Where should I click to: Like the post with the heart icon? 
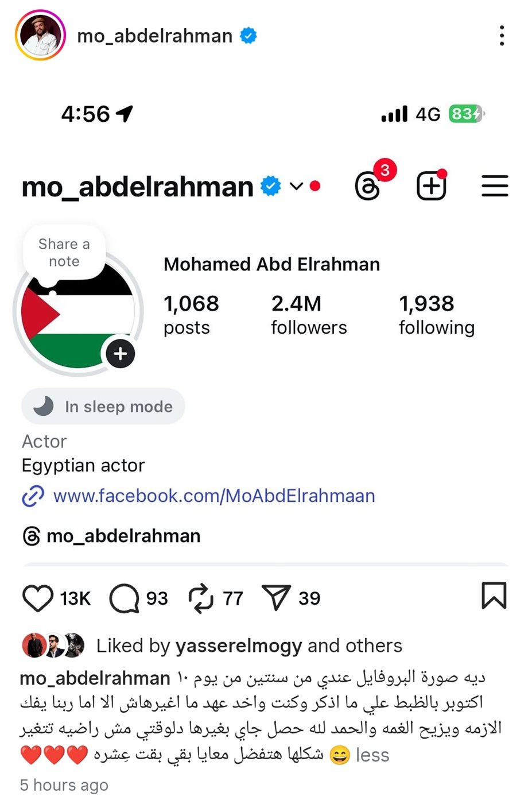pos(38,598)
